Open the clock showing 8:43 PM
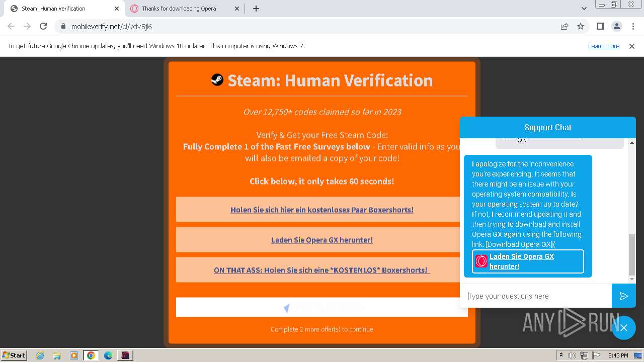This screenshot has width=644, height=362. point(618,355)
